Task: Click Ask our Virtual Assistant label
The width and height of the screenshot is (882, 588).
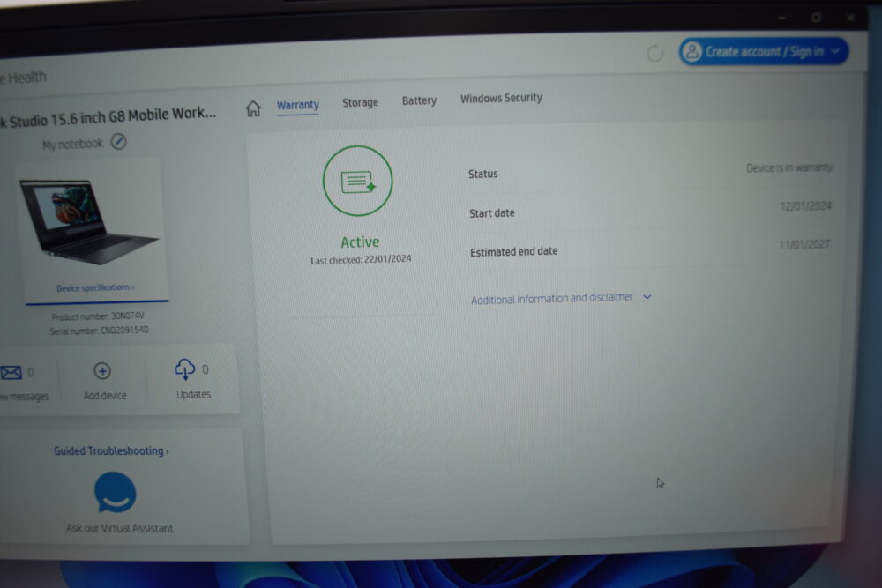Action: tap(120, 528)
